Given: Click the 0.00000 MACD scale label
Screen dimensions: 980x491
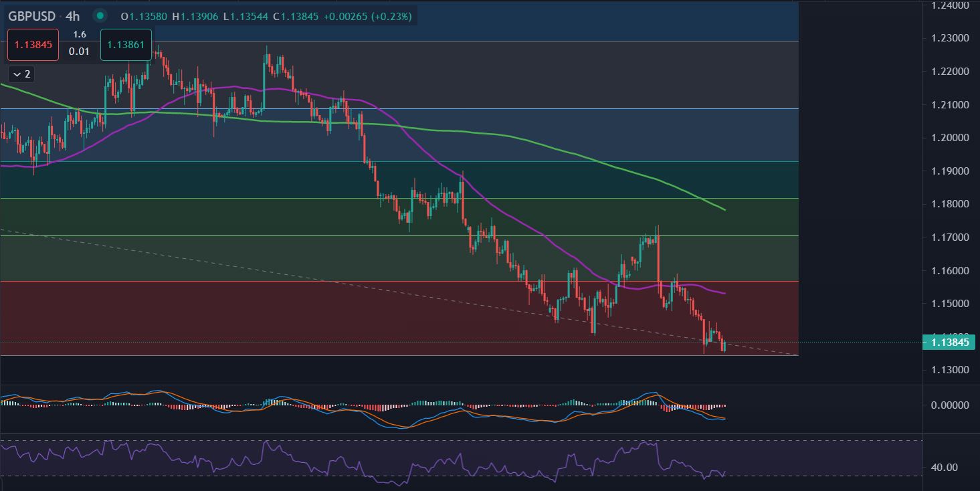Looking at the screenshot, I should click(x=950, y=405).
